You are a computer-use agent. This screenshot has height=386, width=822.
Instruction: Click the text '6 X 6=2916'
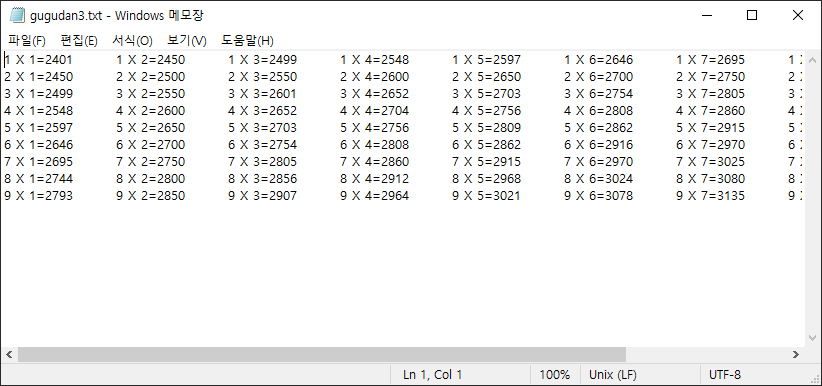point(599,145)
